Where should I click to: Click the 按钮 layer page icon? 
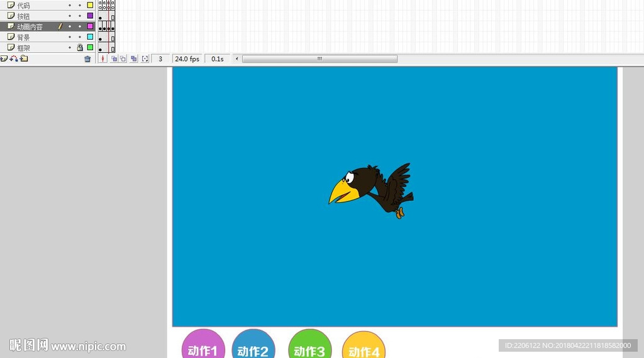[11, 16]
